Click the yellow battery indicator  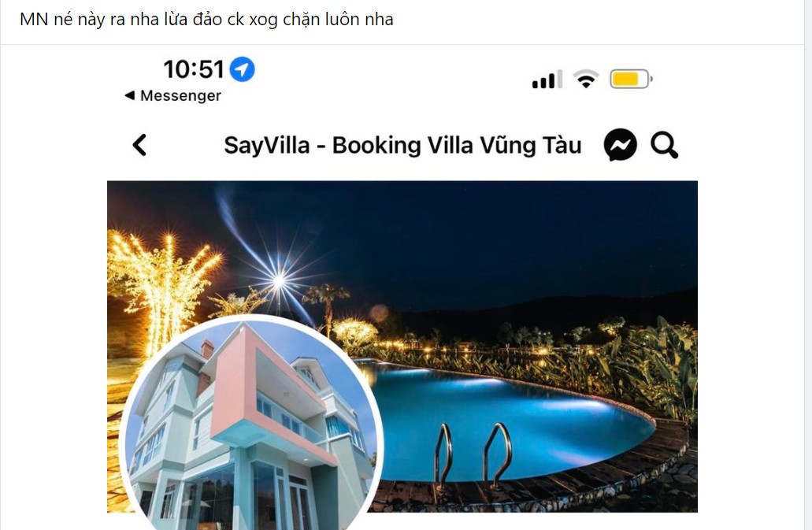(x=631, y=80)
